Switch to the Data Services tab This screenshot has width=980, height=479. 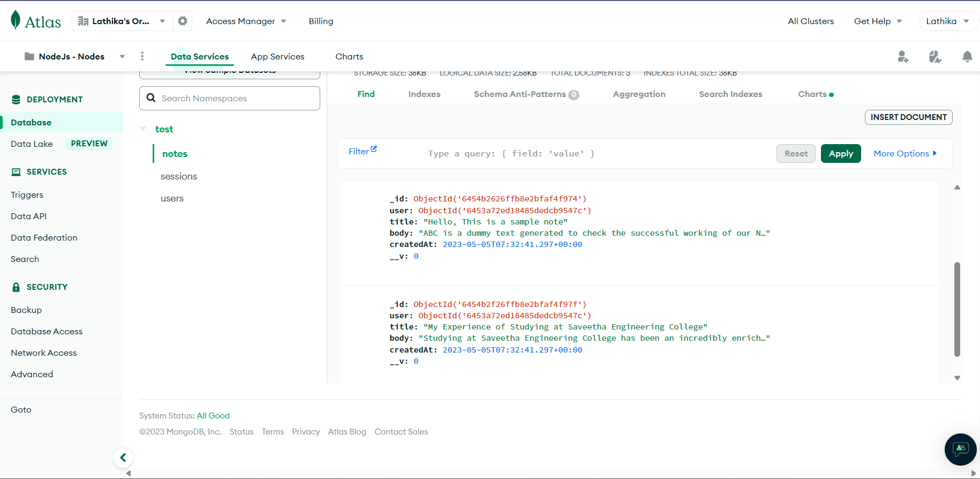pos(200,56)
